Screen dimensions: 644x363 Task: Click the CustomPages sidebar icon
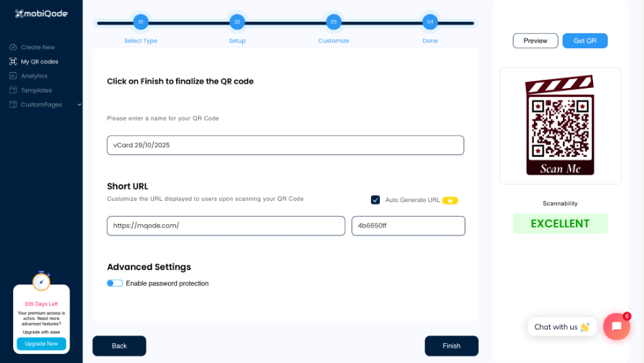pyautogui.click(x=13, y=104)
